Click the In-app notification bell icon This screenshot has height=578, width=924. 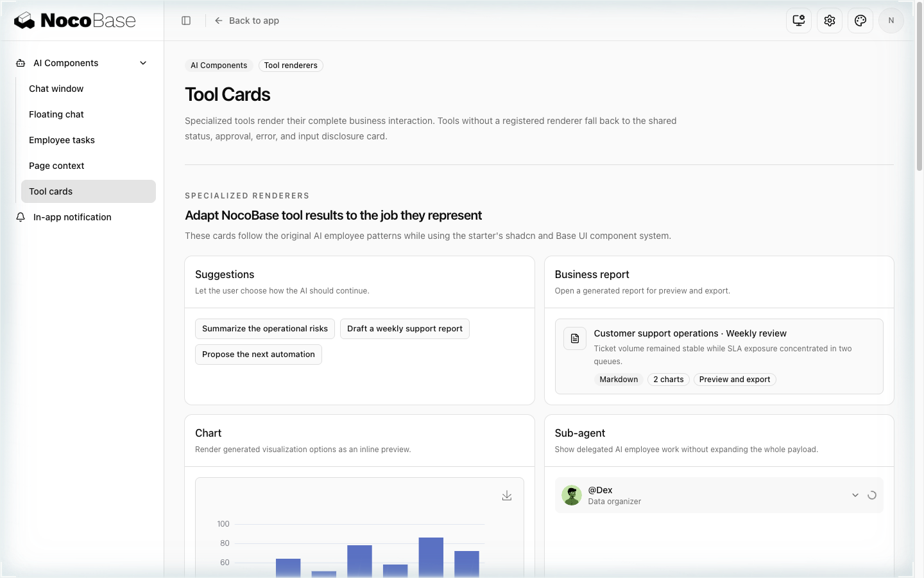(21, 217)
